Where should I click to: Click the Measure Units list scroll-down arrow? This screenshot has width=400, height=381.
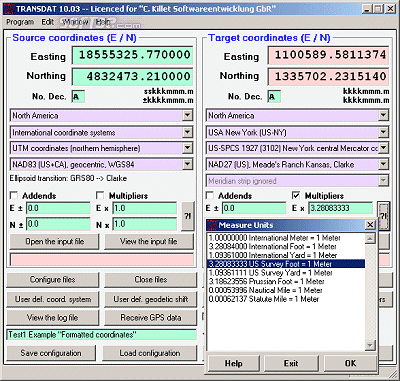[x=370, y=345]
